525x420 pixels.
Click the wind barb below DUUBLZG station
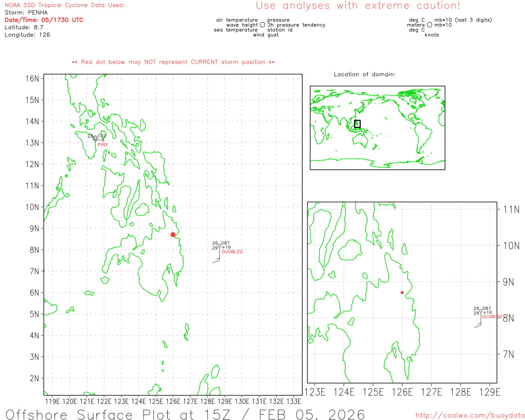coord(217,255)
